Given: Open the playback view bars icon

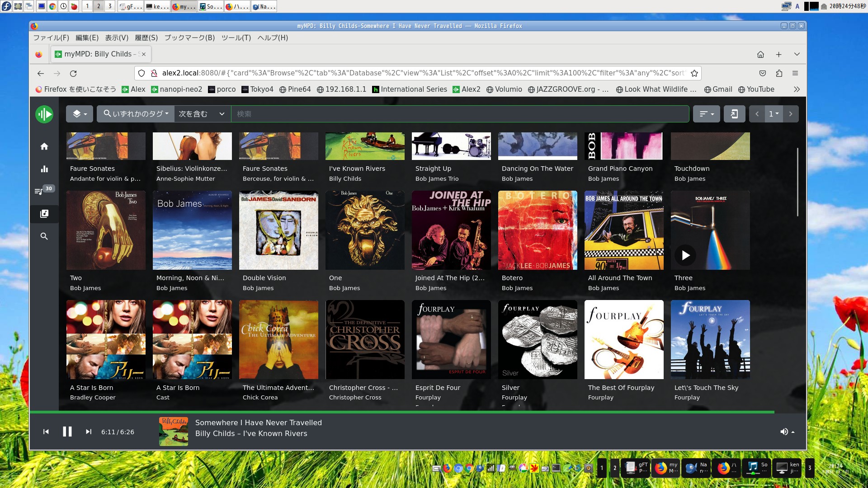Looking at the screenshot, I should tap(44, 169).
